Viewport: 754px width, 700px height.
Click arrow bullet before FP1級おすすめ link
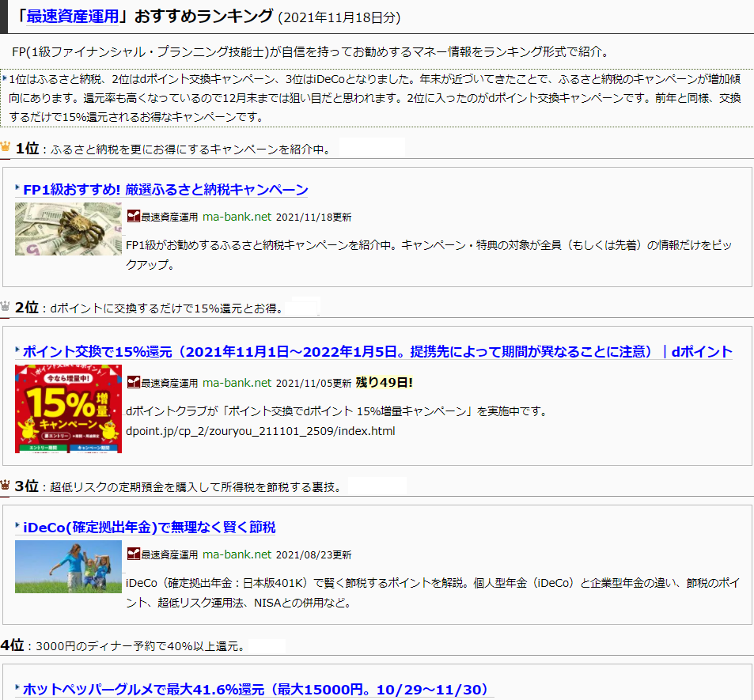(x=17, y=187)
